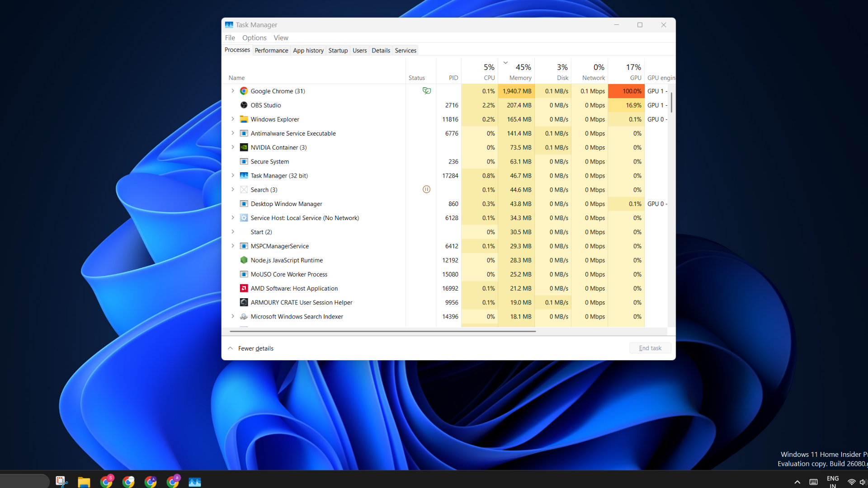Open the Options menu
868x488 pixels.
pos(254,38)
